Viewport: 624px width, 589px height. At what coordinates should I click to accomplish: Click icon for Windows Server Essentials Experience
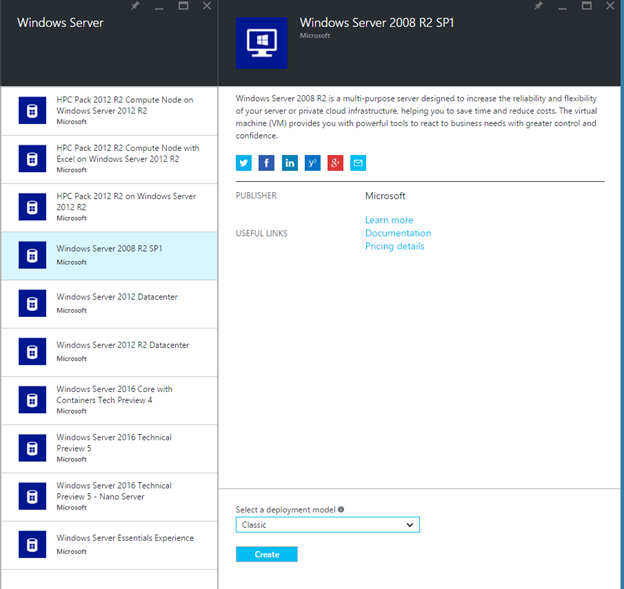32,544
